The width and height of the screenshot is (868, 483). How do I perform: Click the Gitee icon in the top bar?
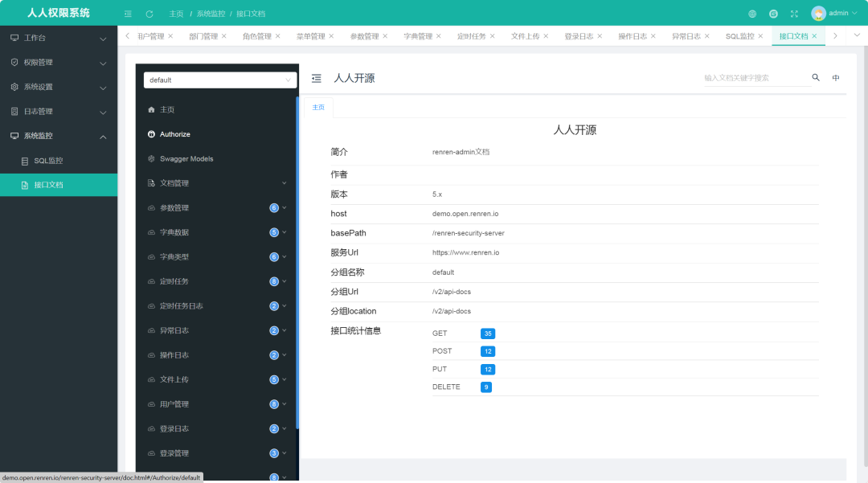[x=773, y=13]
